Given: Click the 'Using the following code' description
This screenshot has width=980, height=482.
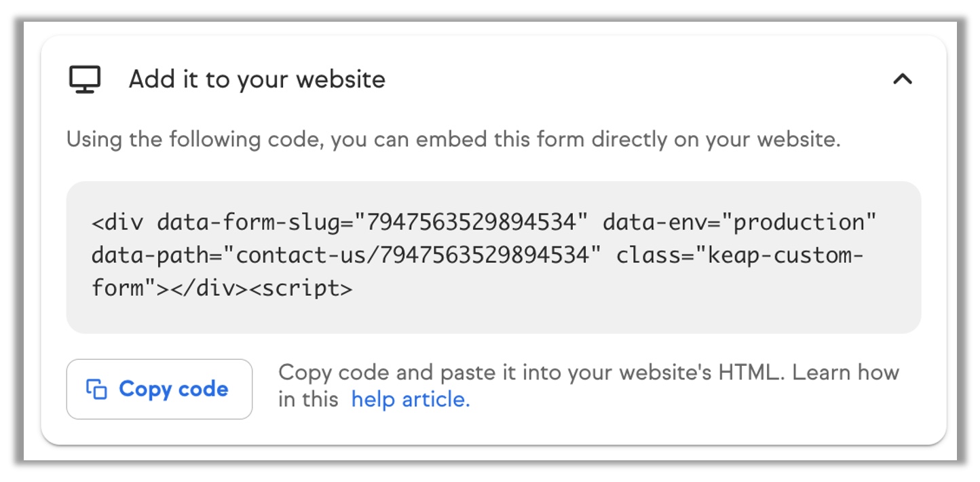Looking at the screenshot, I should point(453,140).
